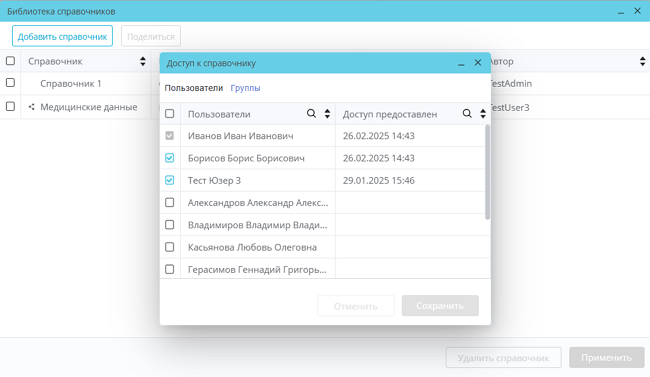Viewport: 650px width, 377px height.
Task: Click Сохранить in access dialog
Action: pyautogui.click(x=440, y=306)
